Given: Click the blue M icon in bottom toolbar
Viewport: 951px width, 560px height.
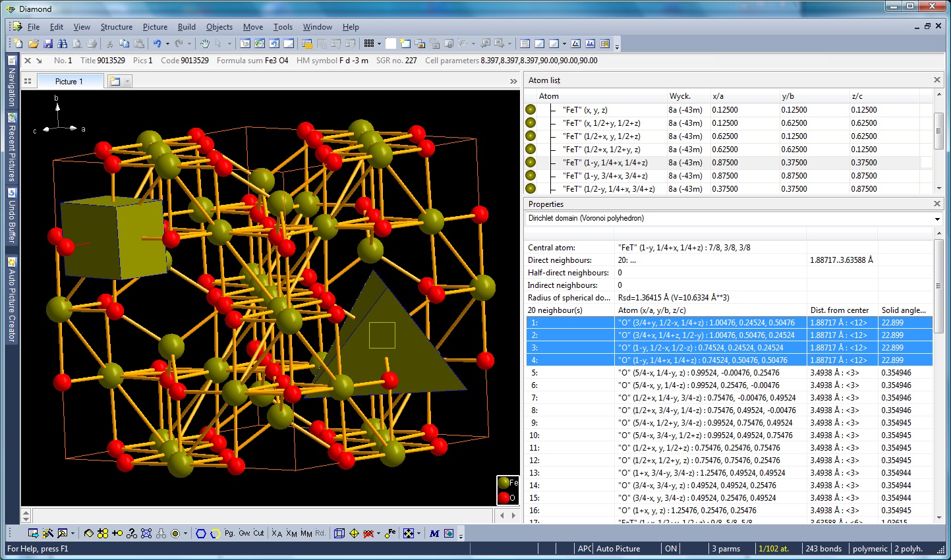Looking at the screenshot, I should point(434,533).
